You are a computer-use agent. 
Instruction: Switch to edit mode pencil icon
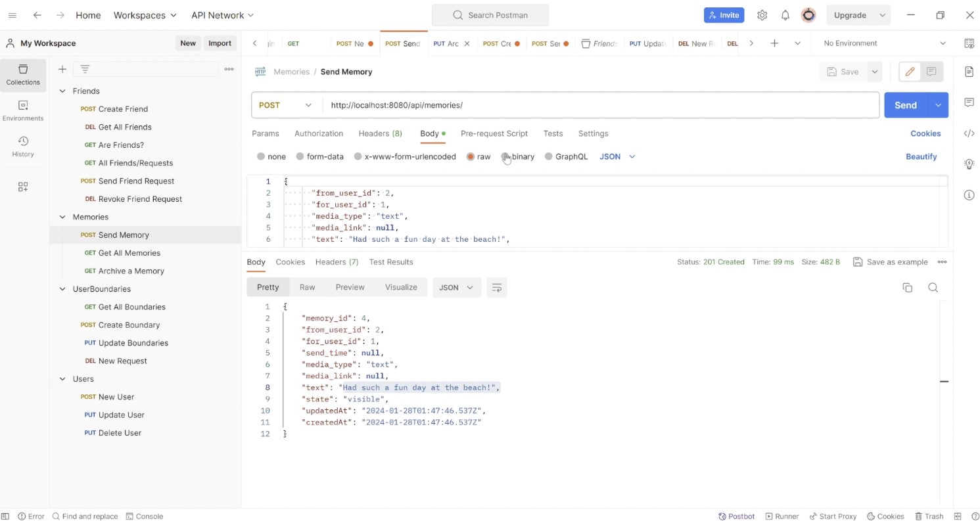click(910, 72)
